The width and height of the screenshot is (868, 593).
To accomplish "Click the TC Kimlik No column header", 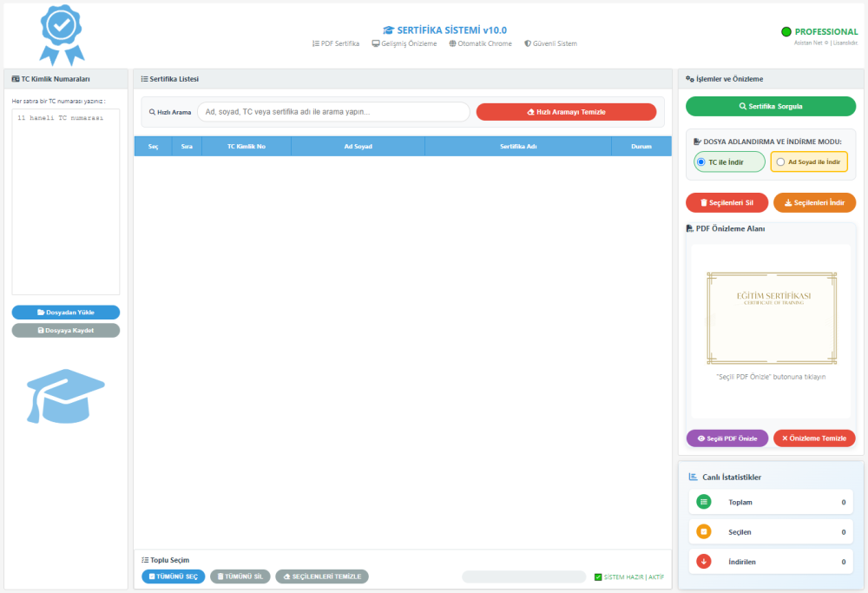I will tap(247, 147).
